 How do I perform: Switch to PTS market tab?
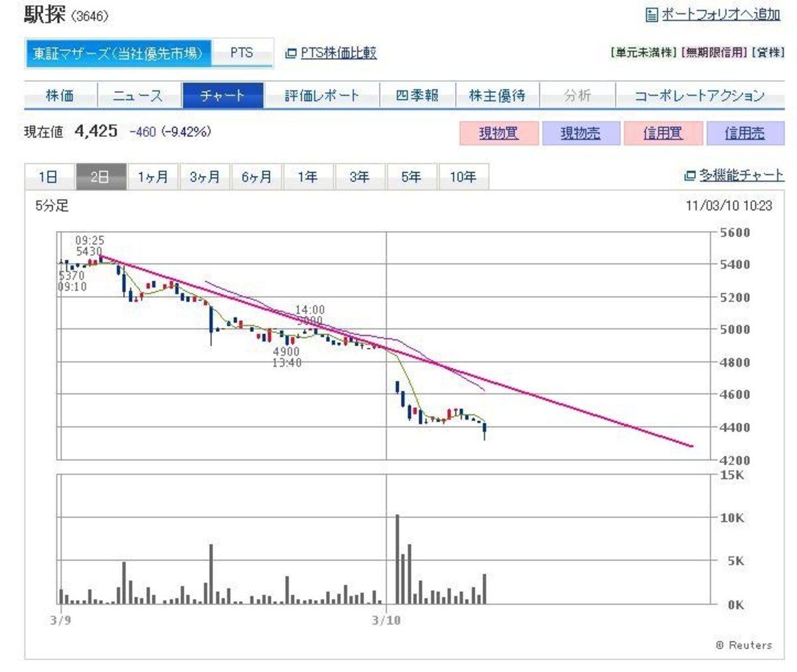(x=242, y=52)
